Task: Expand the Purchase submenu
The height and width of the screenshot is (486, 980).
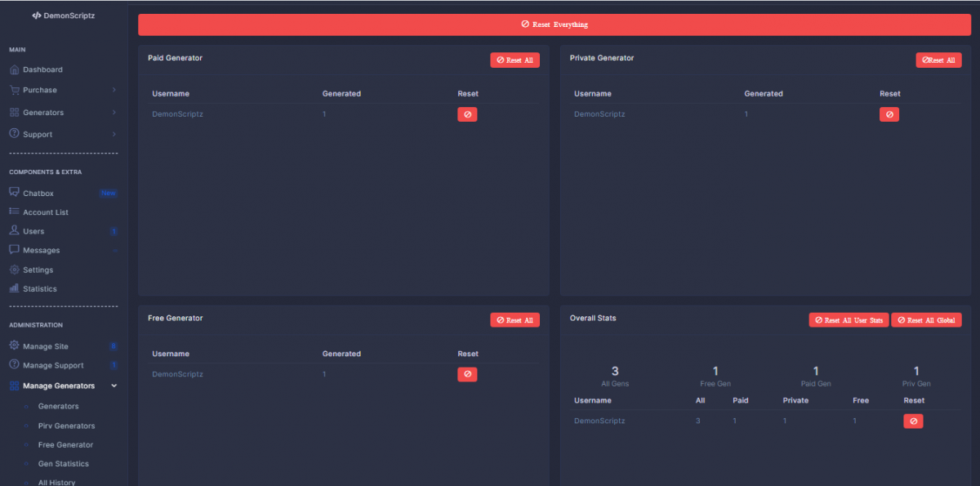Action: tap(114, 90)
